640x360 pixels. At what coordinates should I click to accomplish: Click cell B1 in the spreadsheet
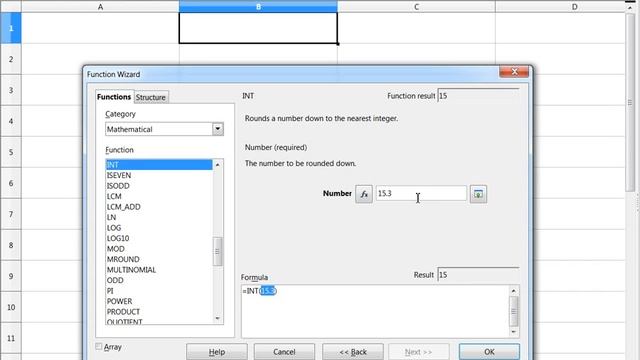(258, 28)
